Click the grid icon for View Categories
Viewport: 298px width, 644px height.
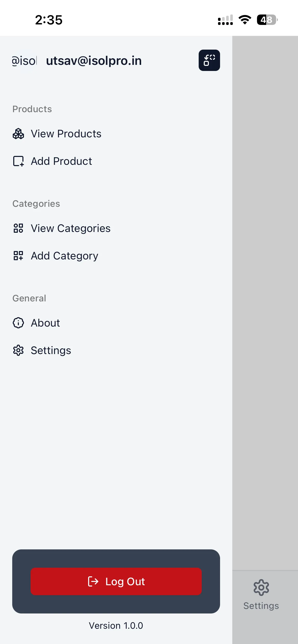point(18,228)
